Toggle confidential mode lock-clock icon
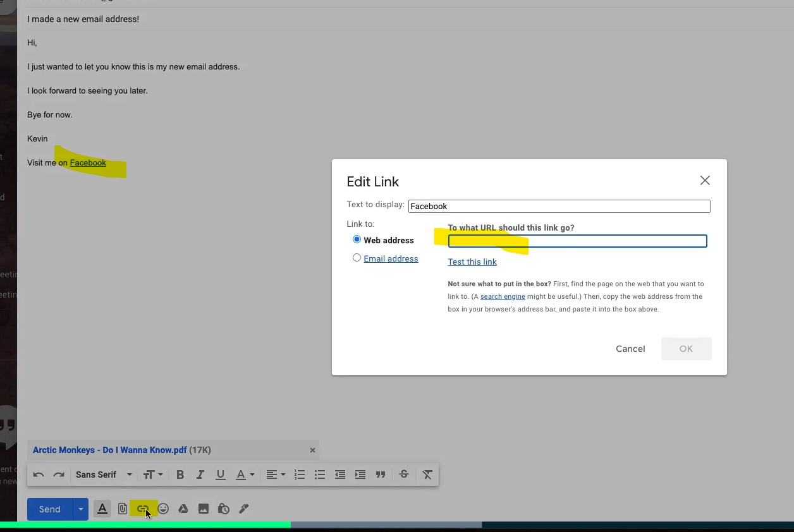This screenshot has width=794, height=532. point(223,509)
